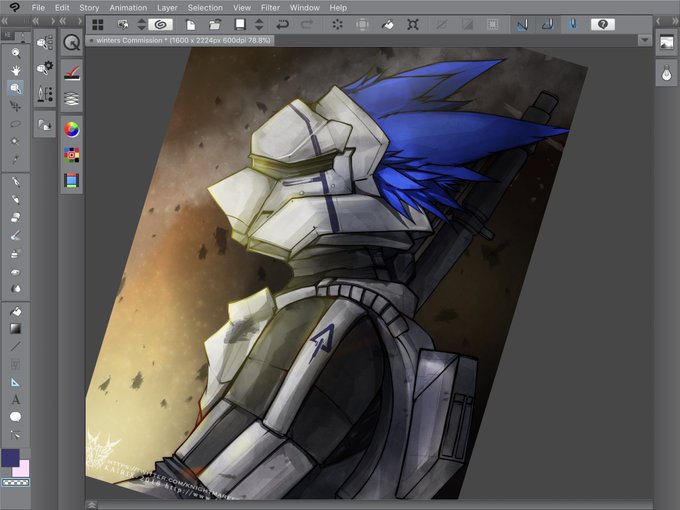The height and width of the screenshot is (510, 680).
Task: Select the Hand move tool
Action: point(16,70)
